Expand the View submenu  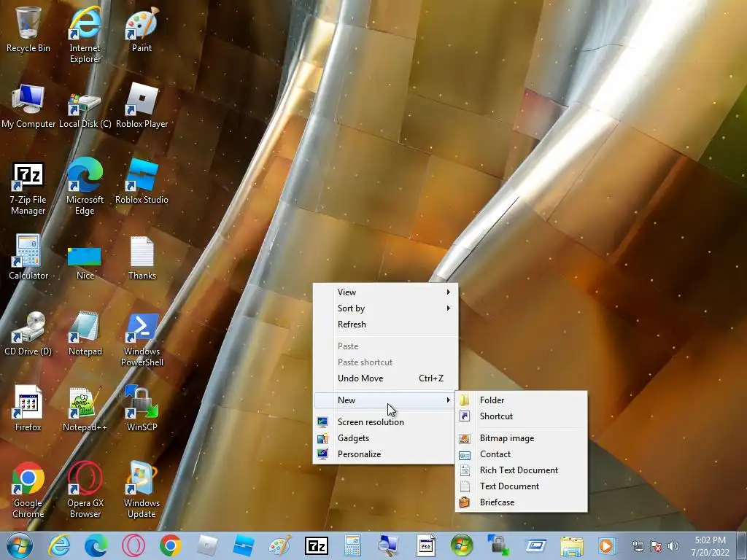tap(385, 292)
